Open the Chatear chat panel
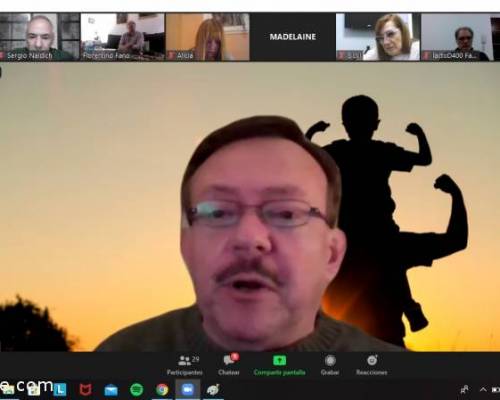 click(229, 365)
